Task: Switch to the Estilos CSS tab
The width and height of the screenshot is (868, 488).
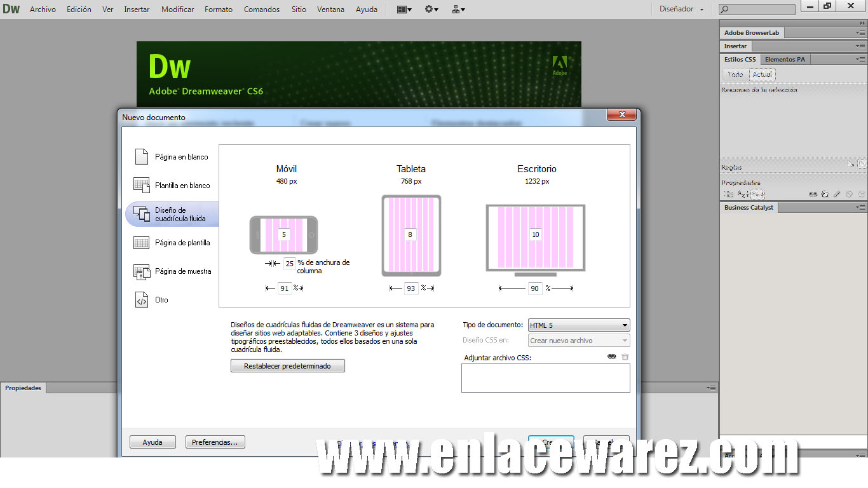Action: tap(740, 59)
